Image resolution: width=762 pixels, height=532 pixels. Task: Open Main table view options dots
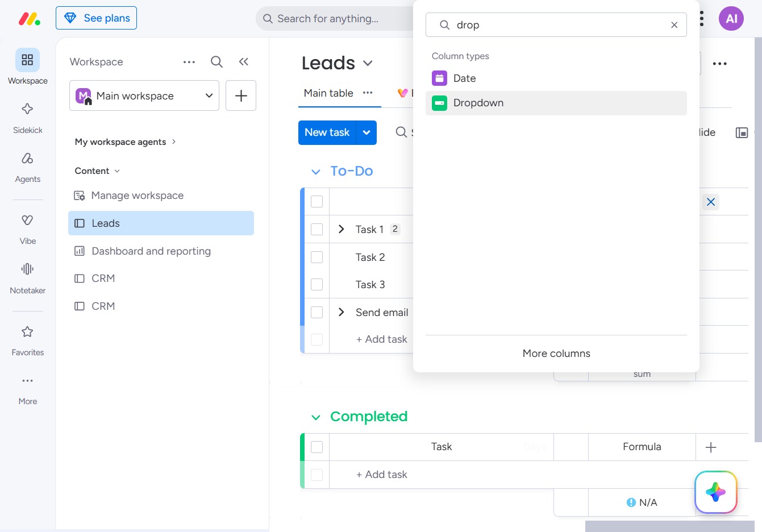[x=368, y=93]
